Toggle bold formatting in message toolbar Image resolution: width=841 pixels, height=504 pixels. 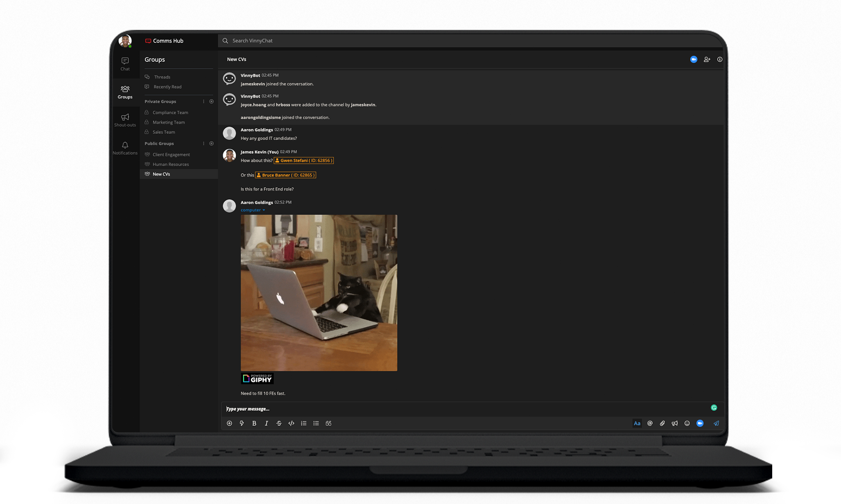254,423
